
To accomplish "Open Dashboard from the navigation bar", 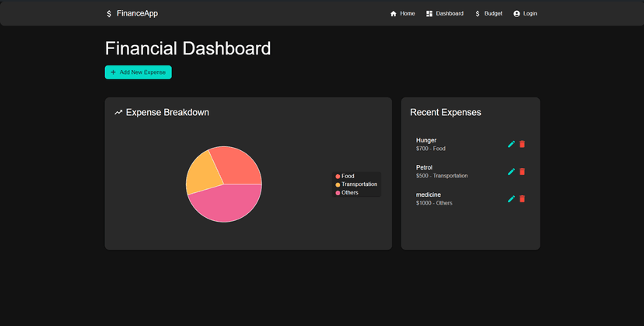I will (445, 13).
